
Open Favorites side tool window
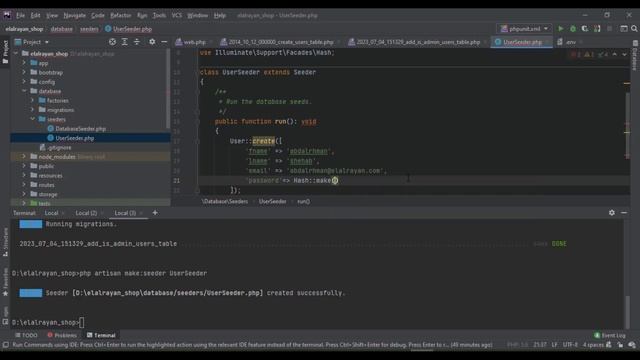pyautogui.click(x=5, y=282)
